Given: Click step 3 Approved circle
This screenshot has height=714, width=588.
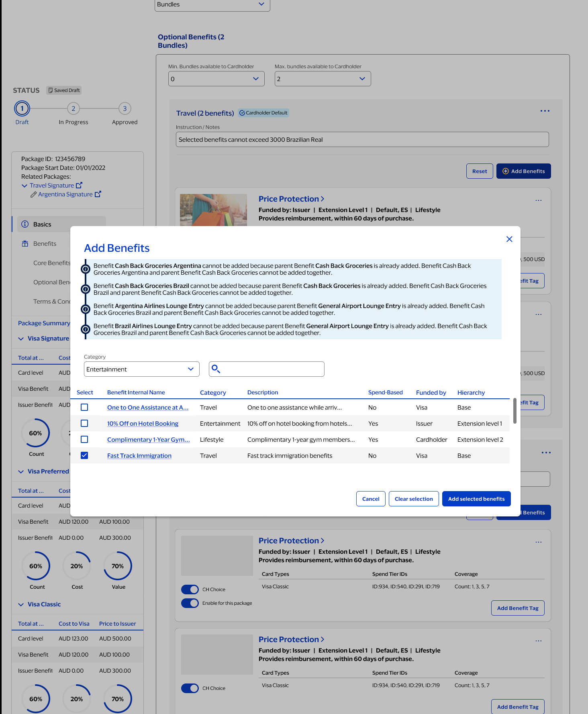Looking at the screenshot, I should click(x=125, y=108).
